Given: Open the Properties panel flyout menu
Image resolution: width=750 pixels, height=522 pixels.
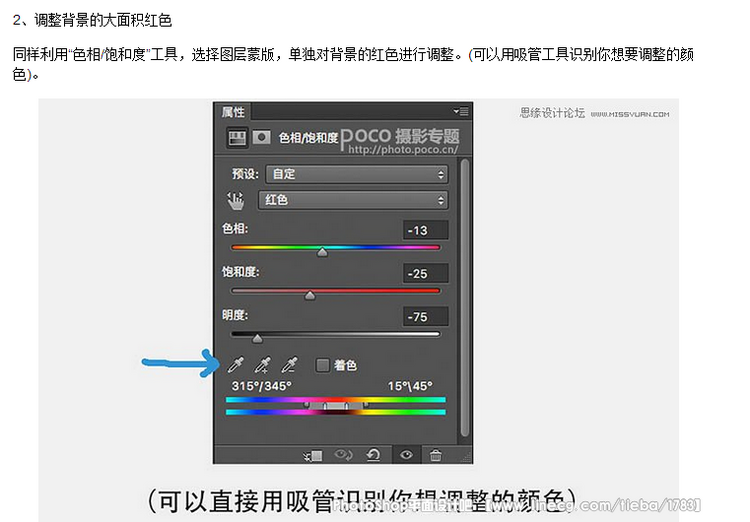Looking at the screenshot, I should pos(462,111).
